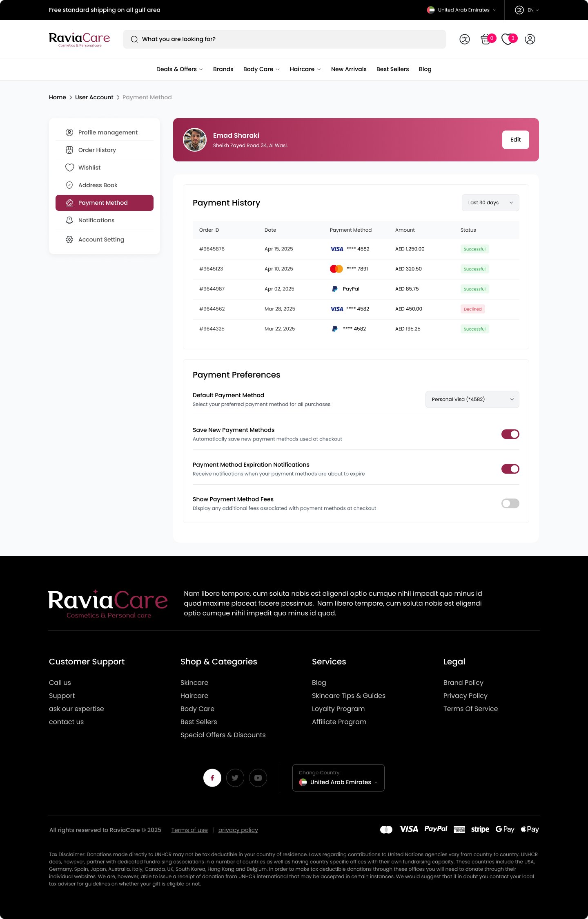Click the RaviaCare logo in header
This screenshot has height=919, width=588.
point(80,39)
